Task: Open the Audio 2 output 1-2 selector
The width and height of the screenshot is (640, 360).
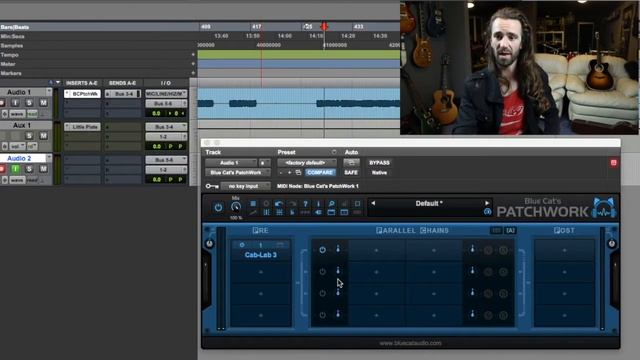Action: coord(166,170)
